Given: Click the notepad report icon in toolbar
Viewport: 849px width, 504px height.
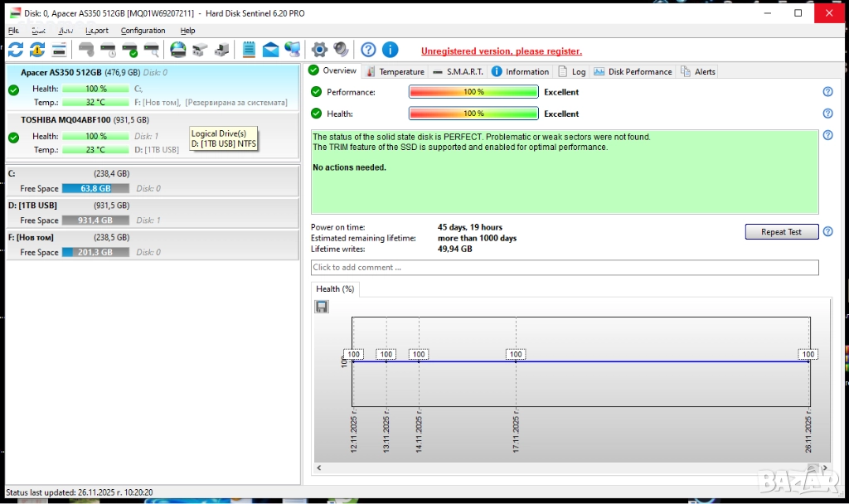Looking at the screenshot, I should (249, 50).
